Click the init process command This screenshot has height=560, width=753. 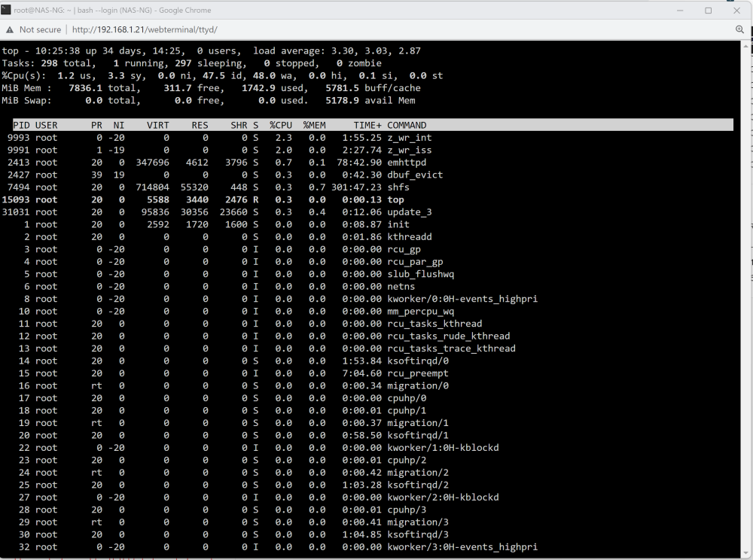tap(398, 224)
